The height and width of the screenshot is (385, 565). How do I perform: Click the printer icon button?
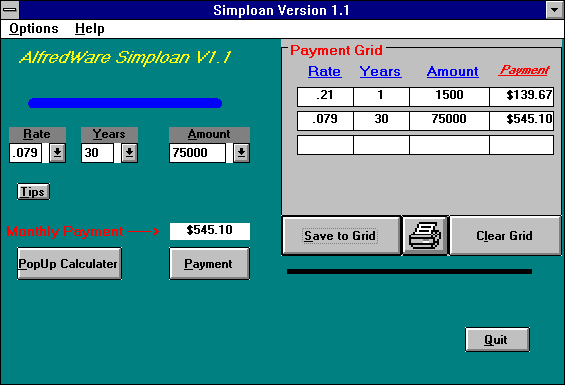pos(425,236)
